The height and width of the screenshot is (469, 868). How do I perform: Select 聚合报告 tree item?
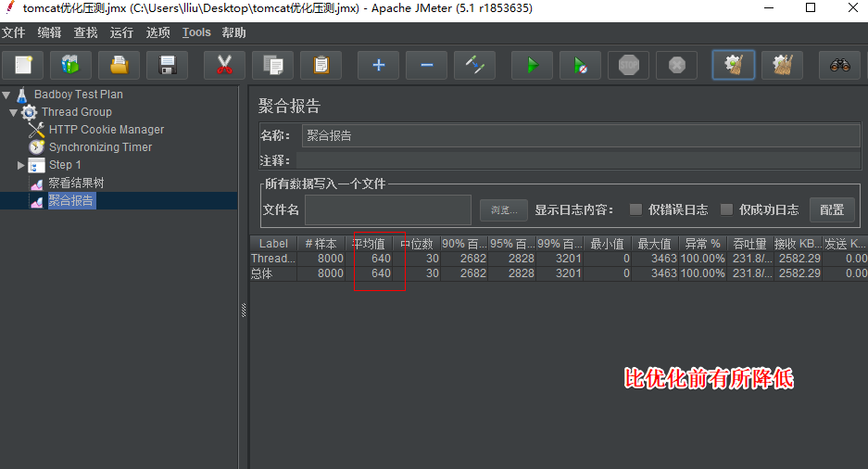[x=71, y=200]
